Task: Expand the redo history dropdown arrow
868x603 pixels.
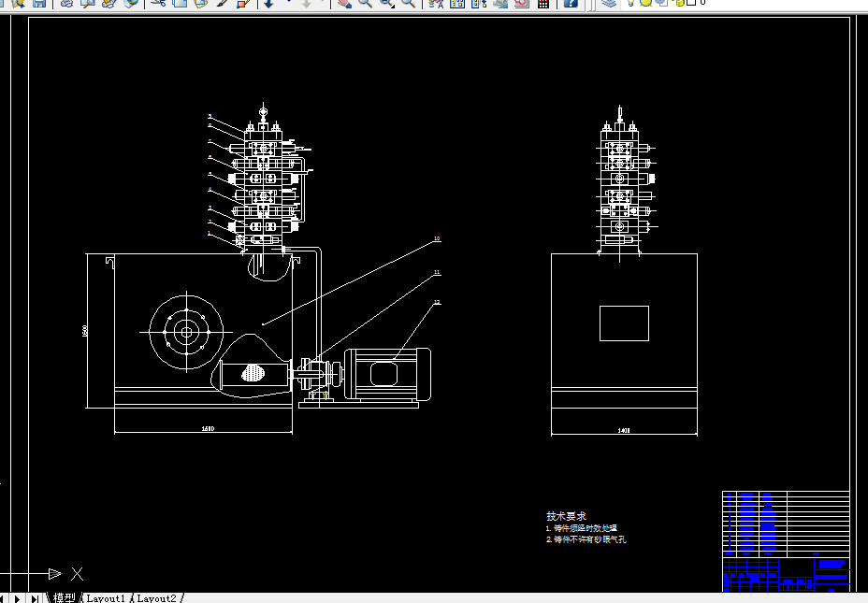Action: click(322, 3)
